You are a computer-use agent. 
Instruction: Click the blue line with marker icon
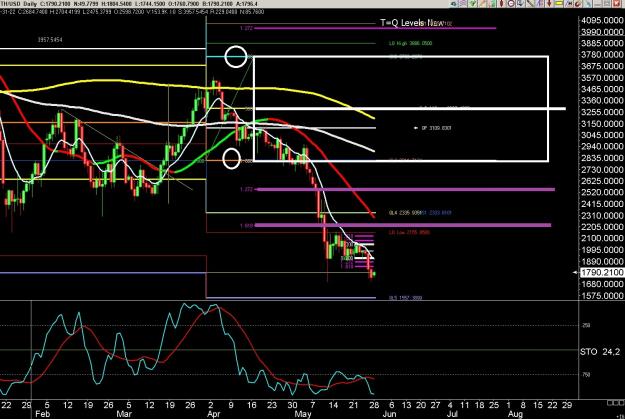pos(569,4)
